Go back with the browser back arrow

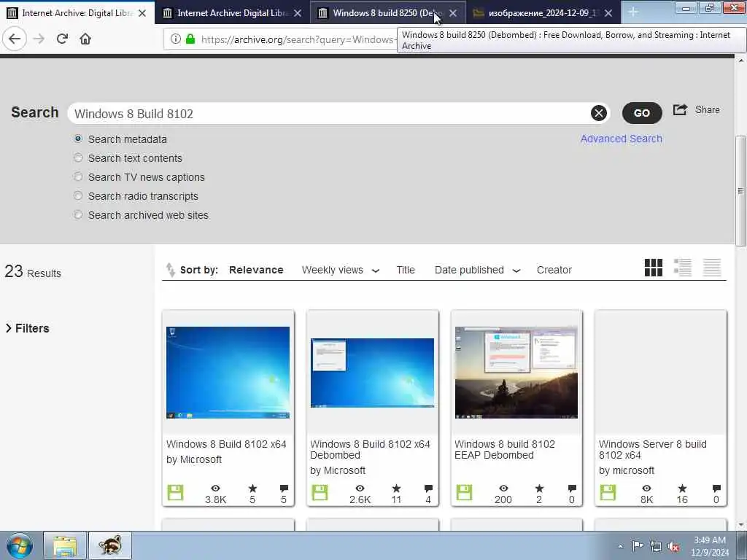(15, 39)
